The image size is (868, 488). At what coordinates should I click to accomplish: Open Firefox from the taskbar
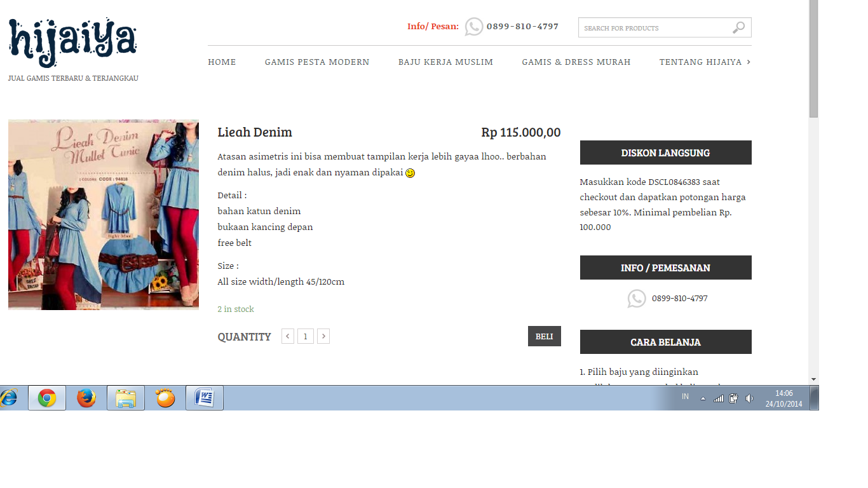(86, 398)
